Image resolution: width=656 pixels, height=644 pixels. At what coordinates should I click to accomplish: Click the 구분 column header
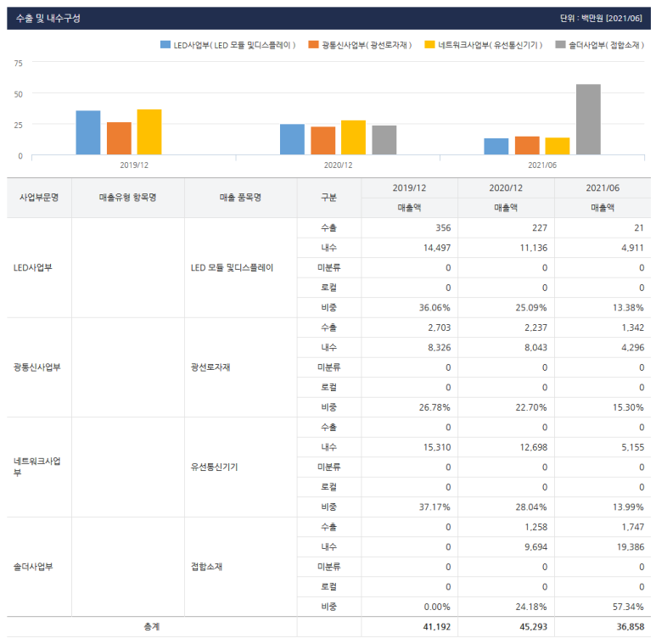tap(328, 198)
